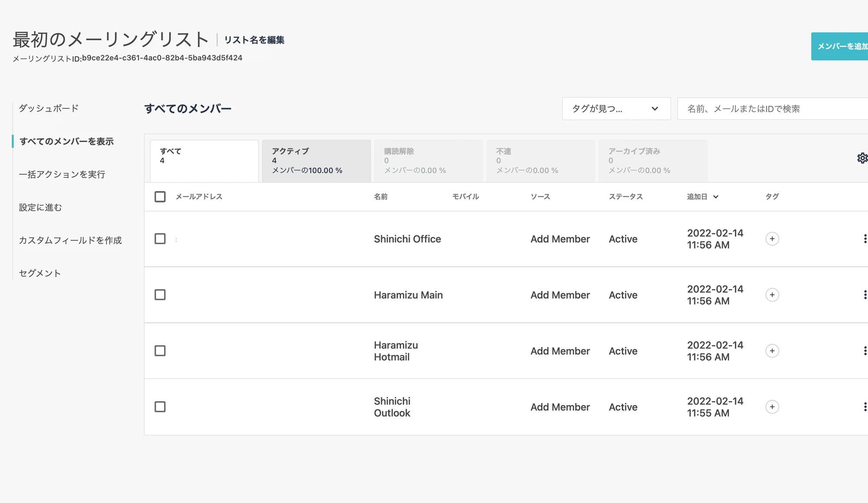
Task: Open the タグが見つ... tag filter dropdown
Action: click(x=616, y=109)
